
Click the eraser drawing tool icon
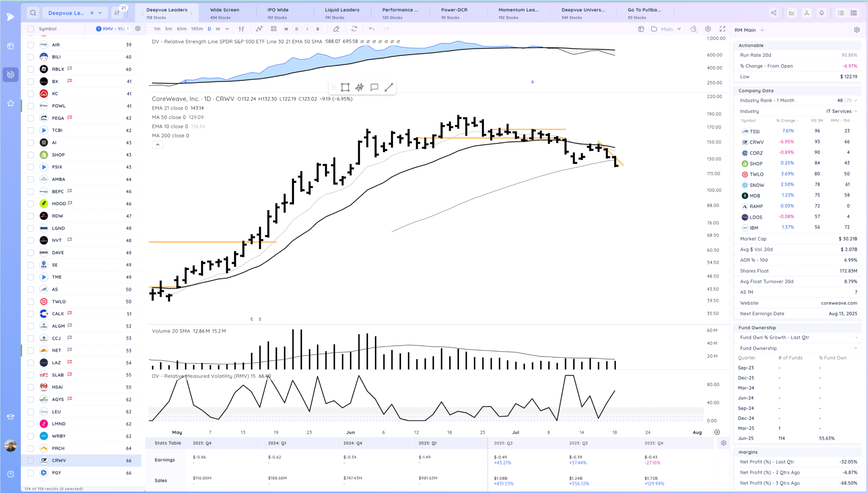pyautogui.click(x=336, y=29)
